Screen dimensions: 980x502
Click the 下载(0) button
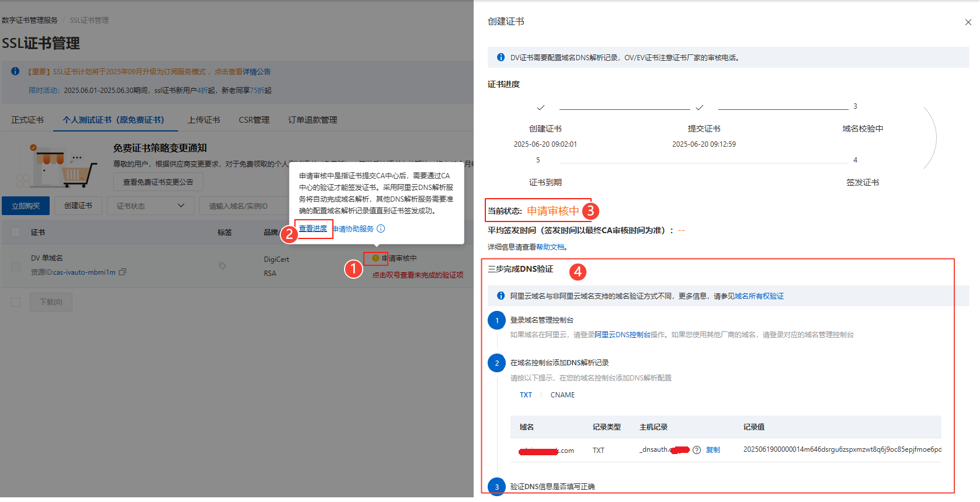coord(51,302)
